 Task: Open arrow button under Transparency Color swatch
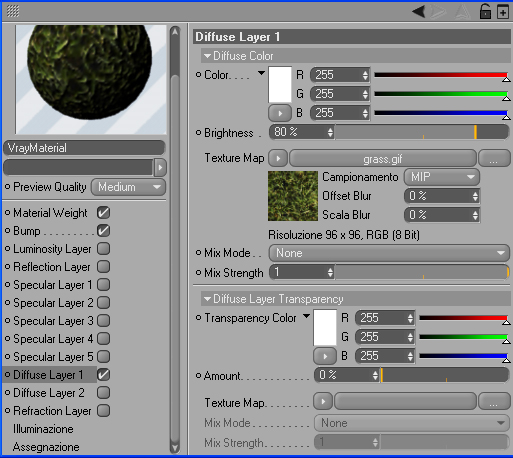325,356
